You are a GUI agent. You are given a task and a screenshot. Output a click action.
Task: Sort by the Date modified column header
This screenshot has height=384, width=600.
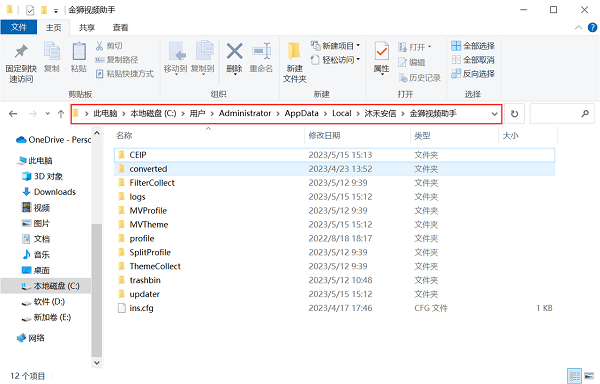[x=357, y=135]
